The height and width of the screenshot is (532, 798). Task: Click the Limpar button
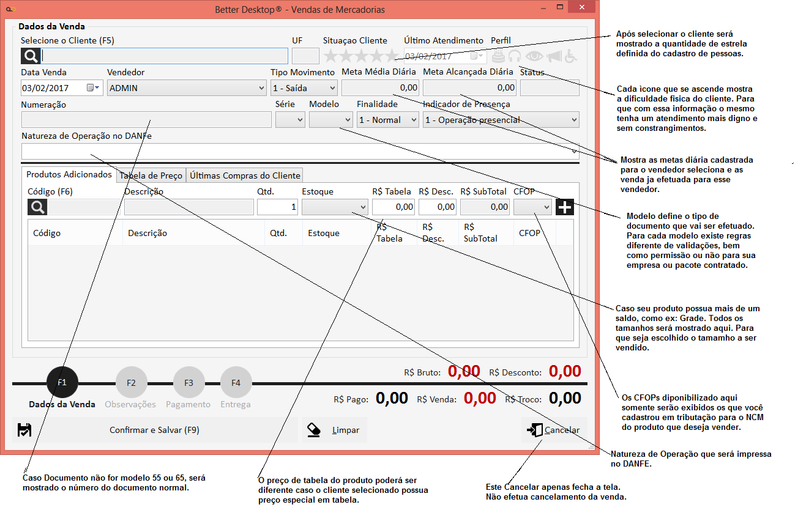click(334, 430)
